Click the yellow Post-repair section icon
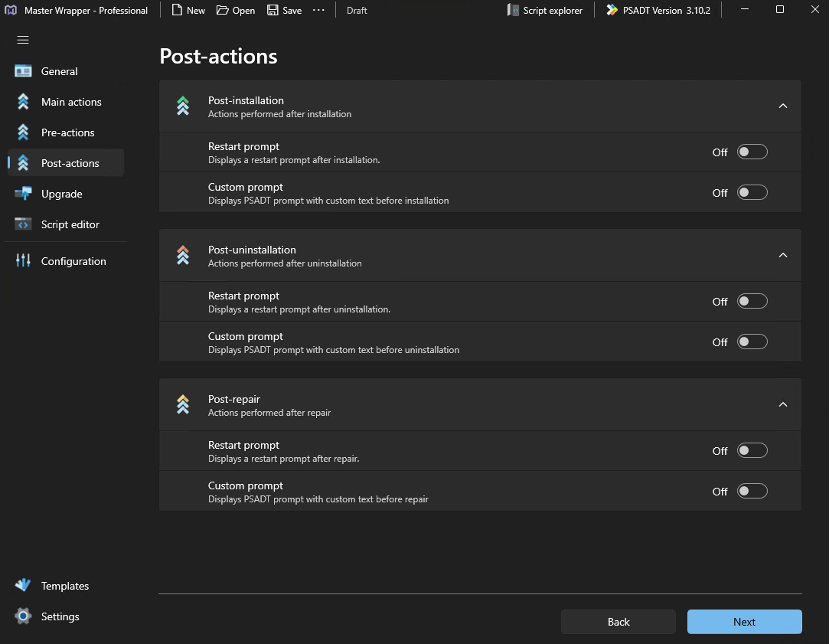The image size is (829, 644). coord(183,404)
